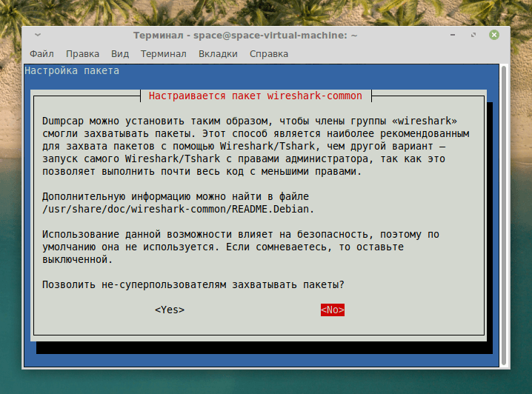Viewport: 532px width, 394px height.
Task: Click the terminal vertical scrollbar
Action: [x=504, y=216]
